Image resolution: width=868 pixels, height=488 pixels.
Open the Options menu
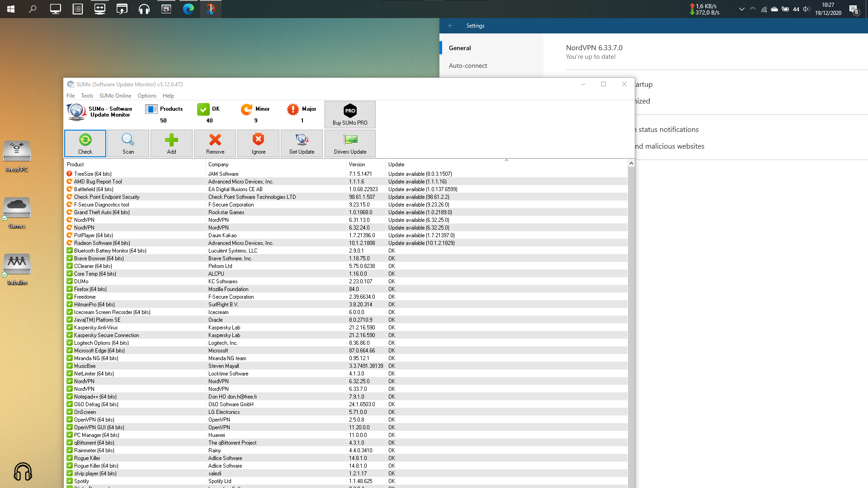pyautogui.click(x=146, y=96)
